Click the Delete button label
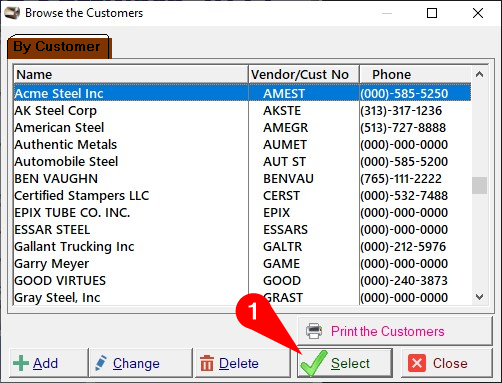This screenshot has width=502, height=383. (239, 363)
